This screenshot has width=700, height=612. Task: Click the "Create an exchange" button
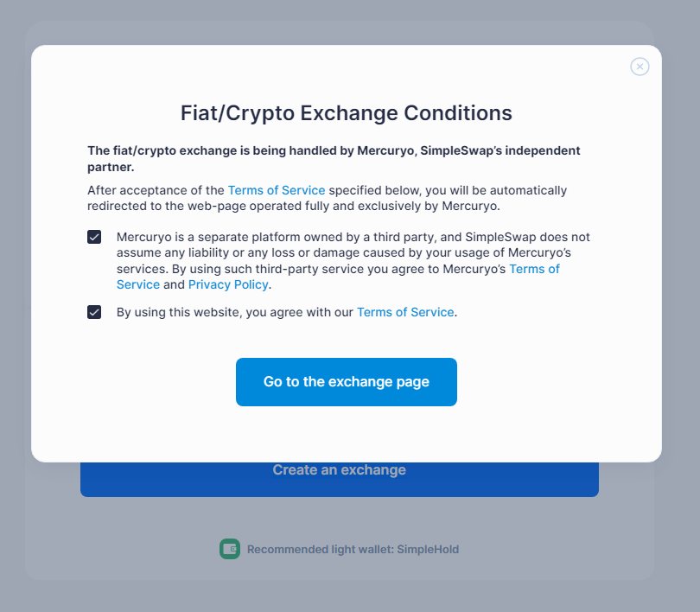click(x=340, y=470)
